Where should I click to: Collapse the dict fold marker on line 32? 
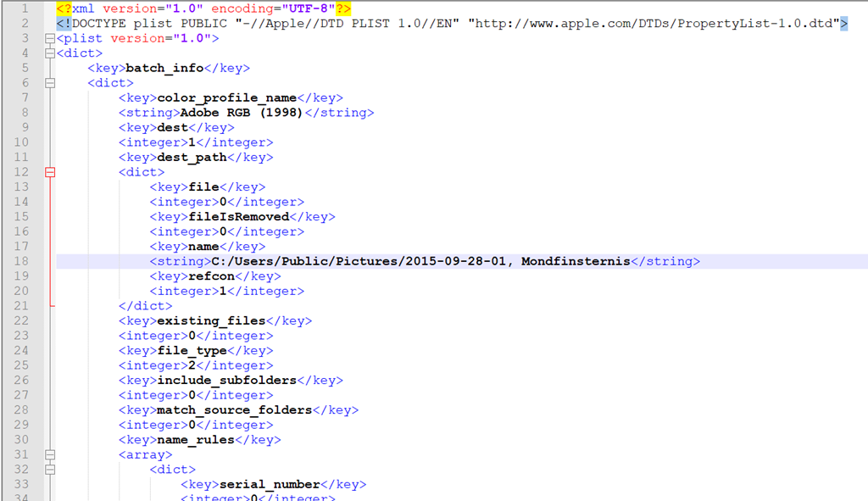click(x=50, y=470)
